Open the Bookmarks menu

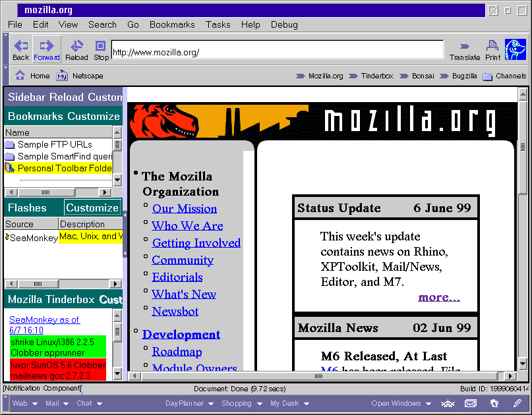[172, 25]
